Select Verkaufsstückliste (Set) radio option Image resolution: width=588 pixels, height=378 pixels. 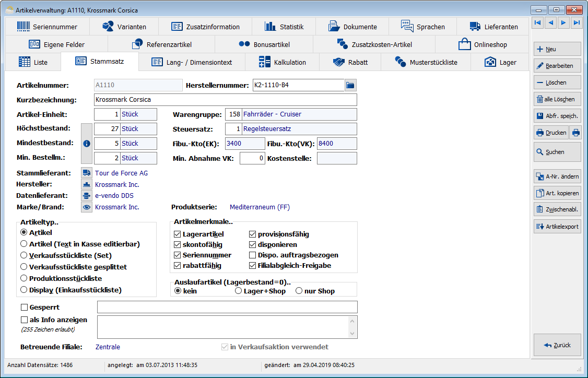pos(23,255)
